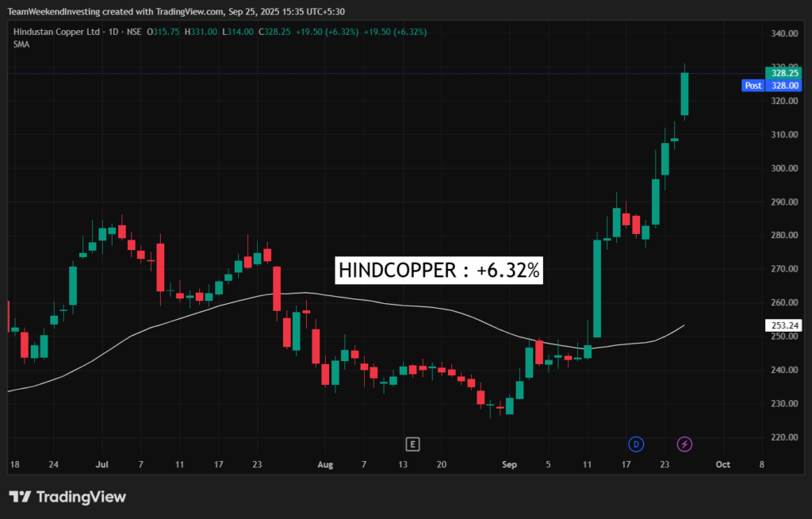
Task: Click the TradingView logo at bottom left
Action: 67,498
